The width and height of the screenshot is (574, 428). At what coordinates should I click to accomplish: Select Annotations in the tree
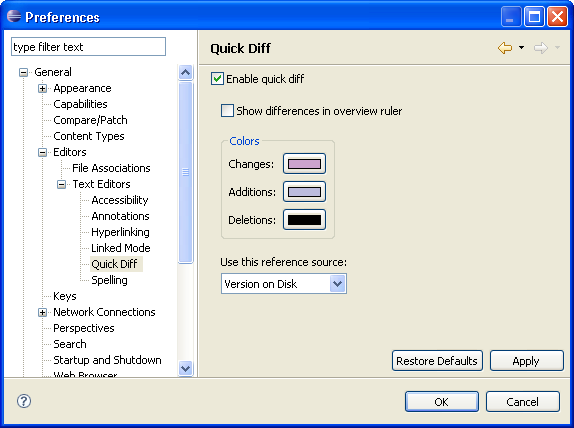pos(120,216)
